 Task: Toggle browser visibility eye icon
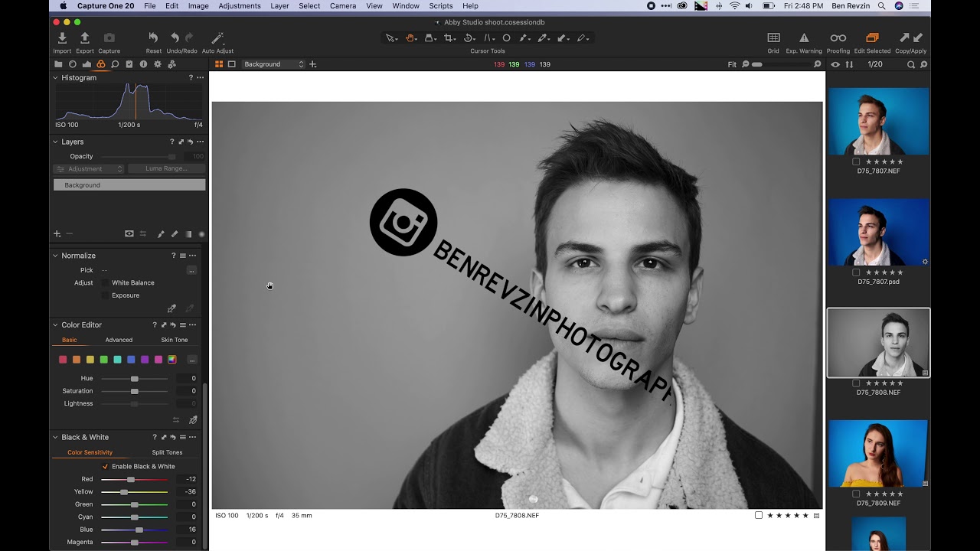[835, 64]
